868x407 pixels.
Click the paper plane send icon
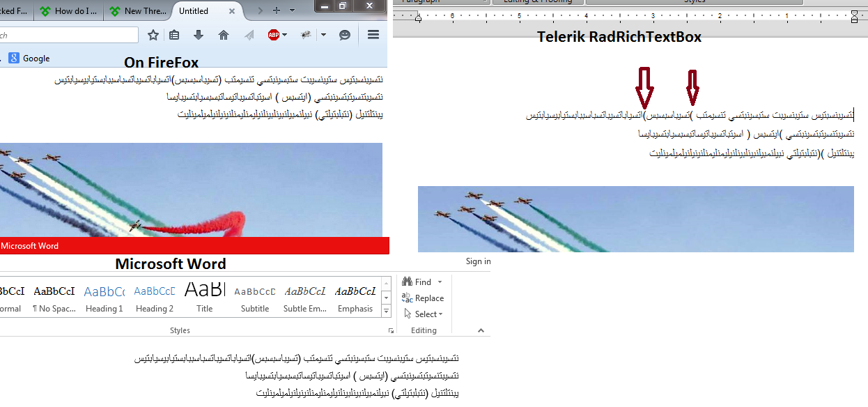(249, 35)
